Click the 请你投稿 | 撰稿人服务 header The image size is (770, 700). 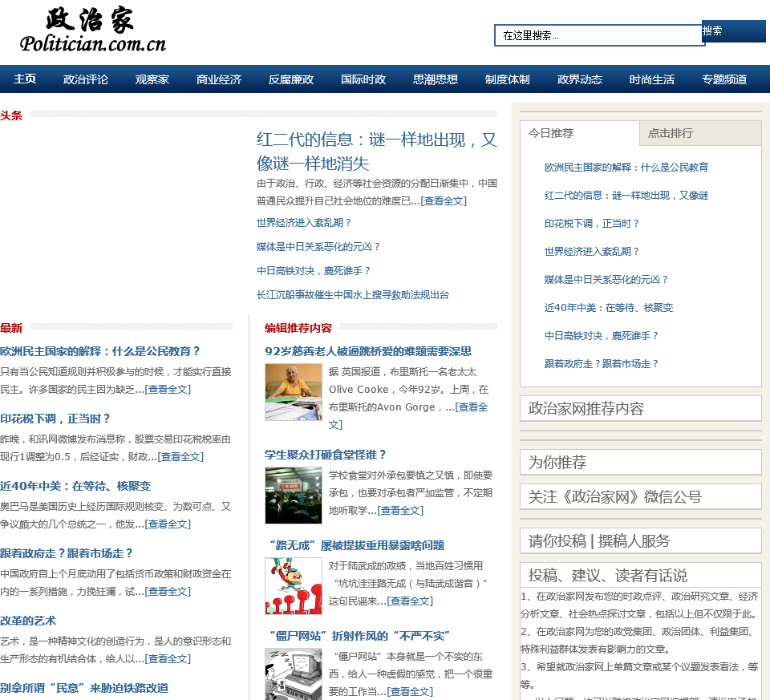[x=641, y=540]
